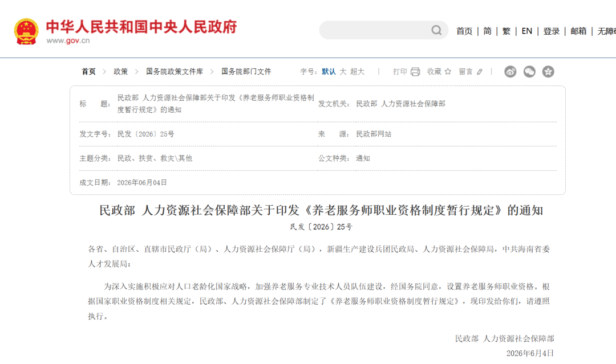Click the 收藏 text button

435,71
